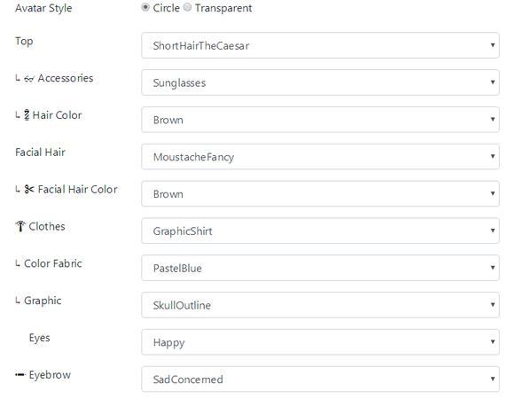Viewport: 532px width, 399px height.
Task: Open the Eyes dropdown set to Happy
Action: [320, 342]
